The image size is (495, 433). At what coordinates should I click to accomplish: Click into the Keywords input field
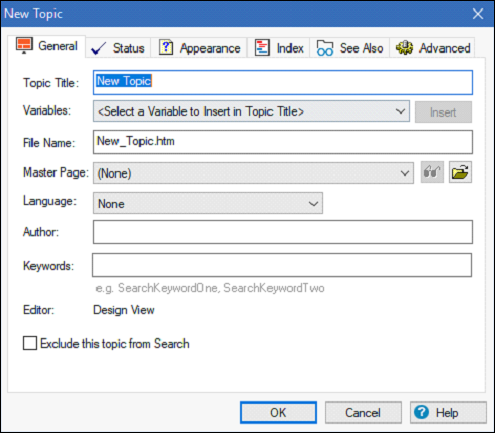[282, 265]
